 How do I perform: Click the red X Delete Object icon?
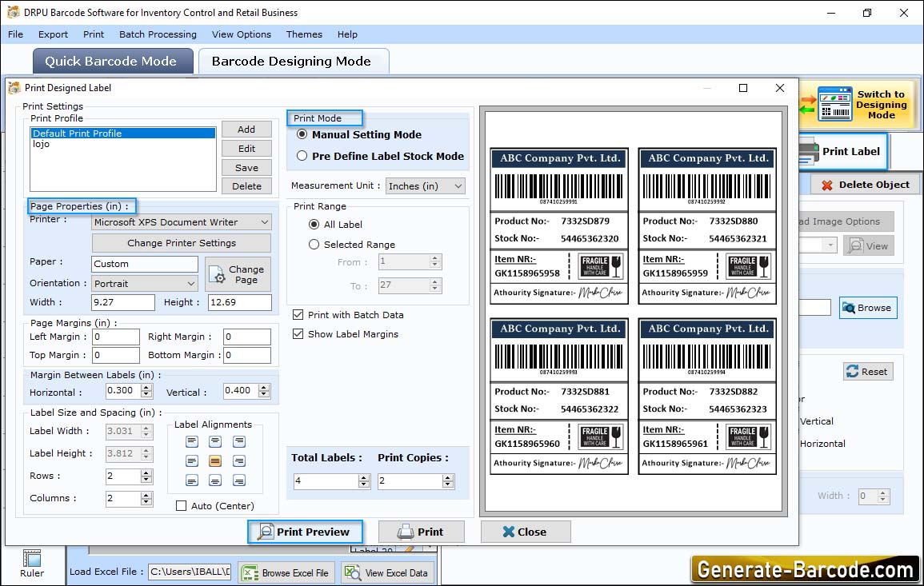pyautogui.click(x=827, y=185)
